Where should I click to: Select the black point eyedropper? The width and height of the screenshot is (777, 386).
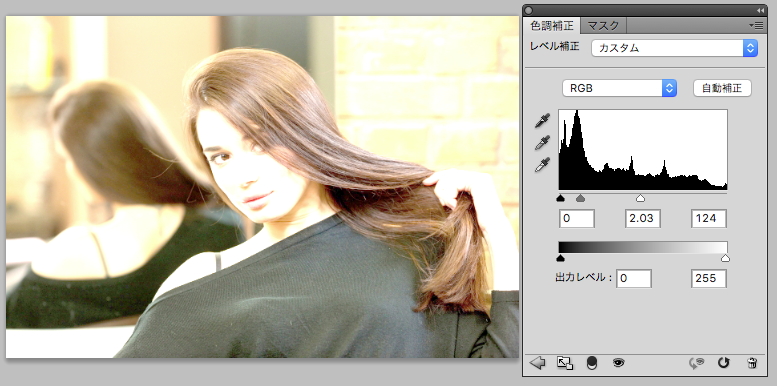click(x=543, y=120)
